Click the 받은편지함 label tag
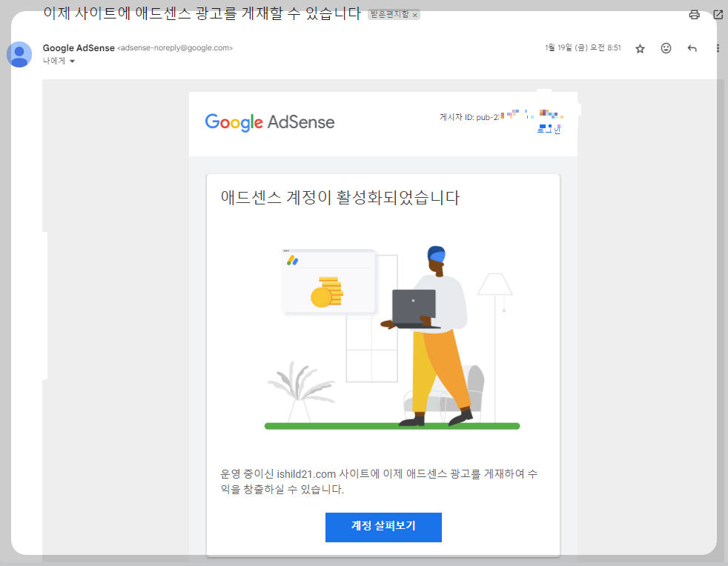 click(389, 14)
